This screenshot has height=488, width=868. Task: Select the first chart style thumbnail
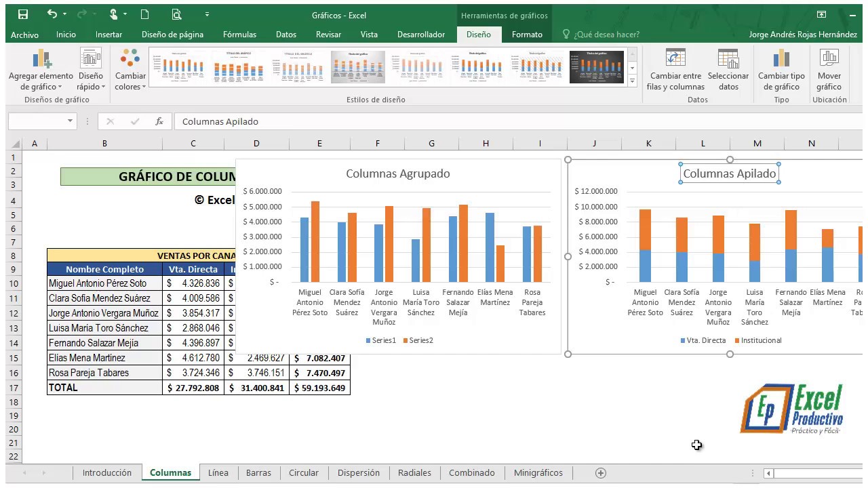click(178, 67)
